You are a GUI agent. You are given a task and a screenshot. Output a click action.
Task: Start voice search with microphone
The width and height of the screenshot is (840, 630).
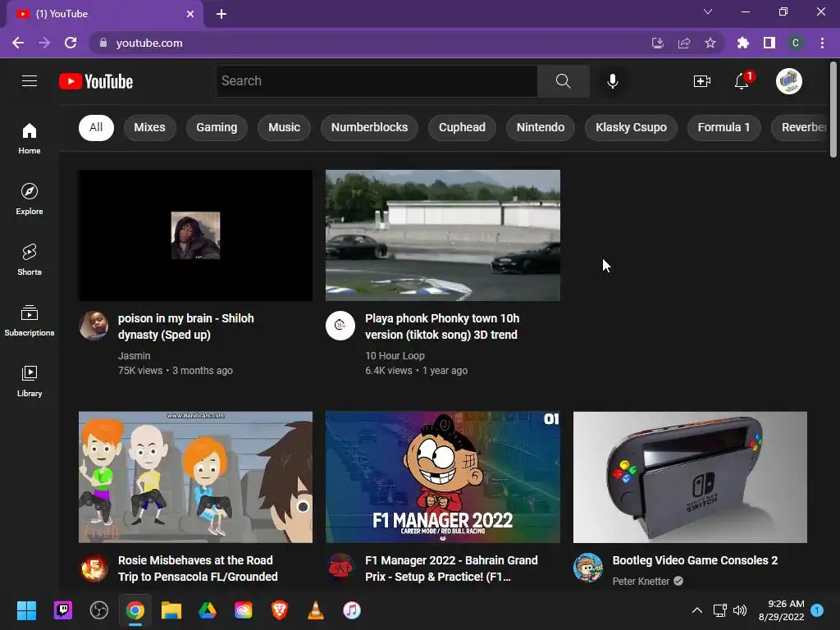pyautogui.click(x=612, y=81)
